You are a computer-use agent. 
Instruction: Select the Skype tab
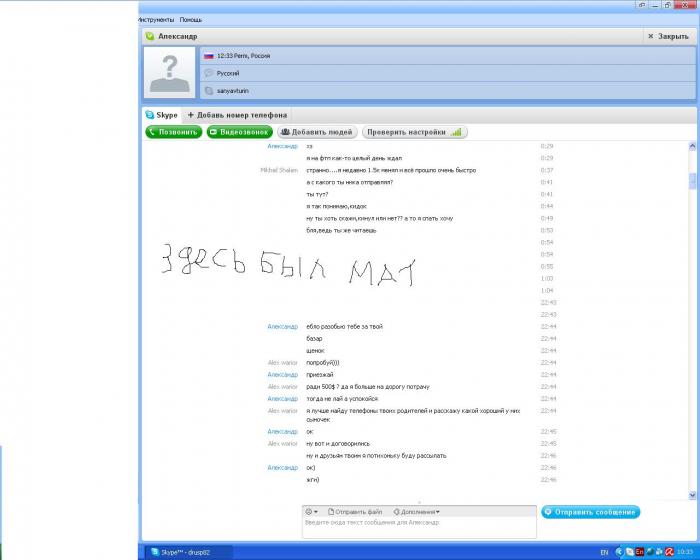(x=162, y=115)
